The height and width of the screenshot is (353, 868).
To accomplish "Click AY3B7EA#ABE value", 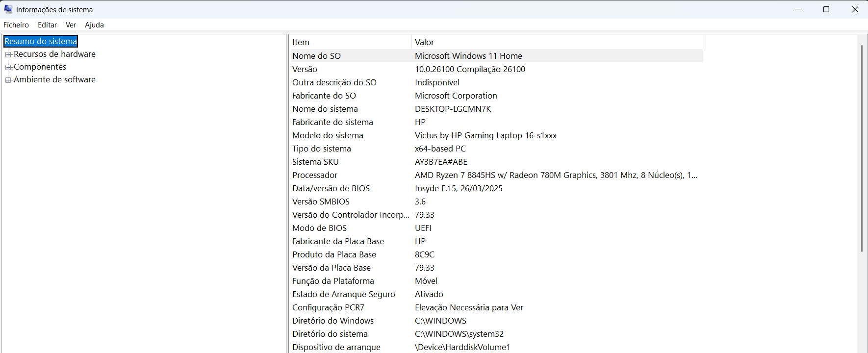I will coord(441,162).
